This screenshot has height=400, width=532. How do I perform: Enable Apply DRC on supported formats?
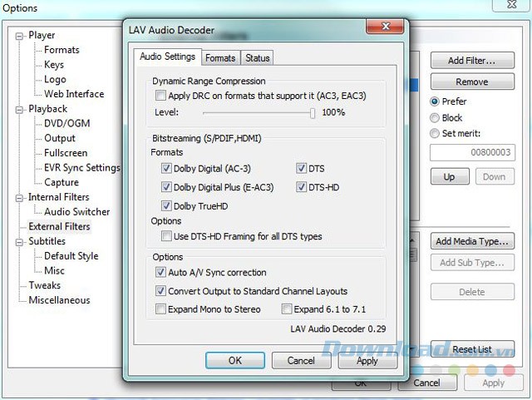tap(161, 96)
